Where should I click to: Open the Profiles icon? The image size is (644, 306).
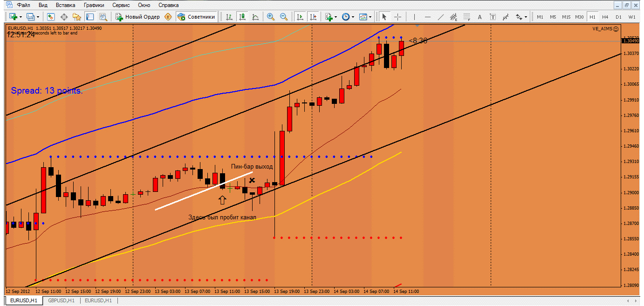pos(31,17)
